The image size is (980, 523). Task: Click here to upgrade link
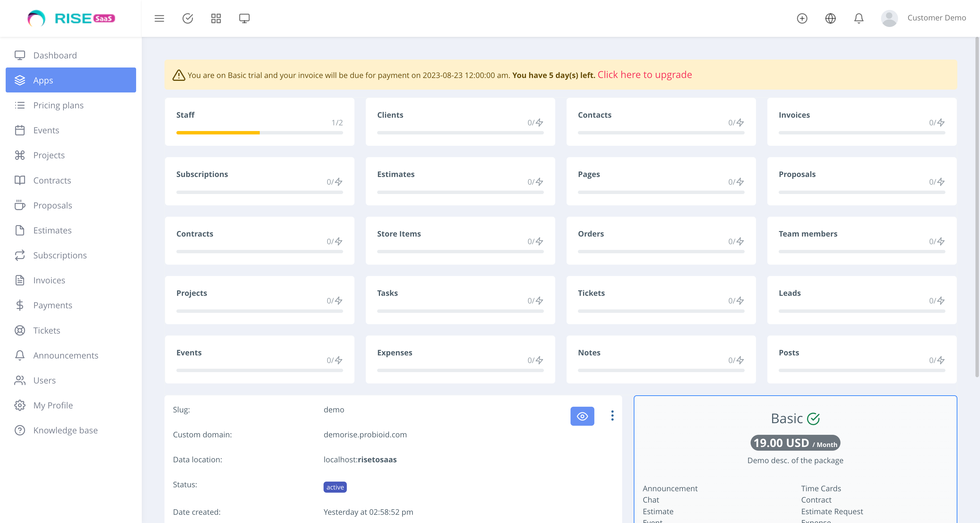(645, 75)
